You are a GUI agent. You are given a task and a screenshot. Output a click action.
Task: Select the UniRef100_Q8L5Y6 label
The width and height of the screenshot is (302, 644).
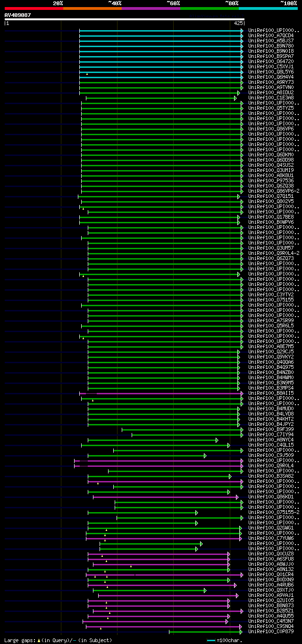point(271,72)
